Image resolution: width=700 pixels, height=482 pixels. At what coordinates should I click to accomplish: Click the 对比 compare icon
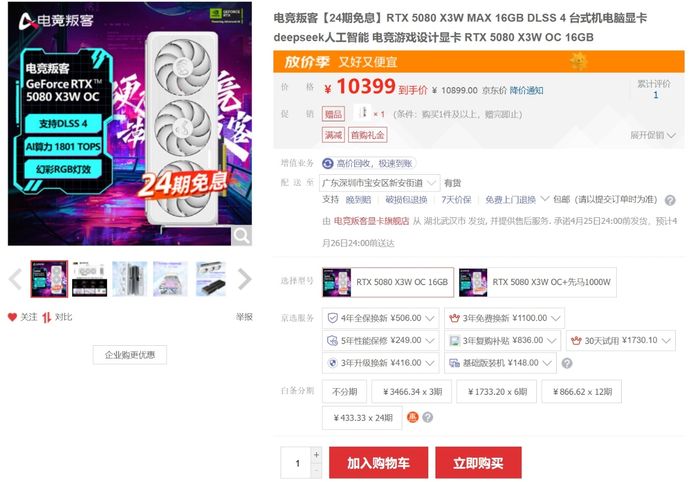click(46, 317)
